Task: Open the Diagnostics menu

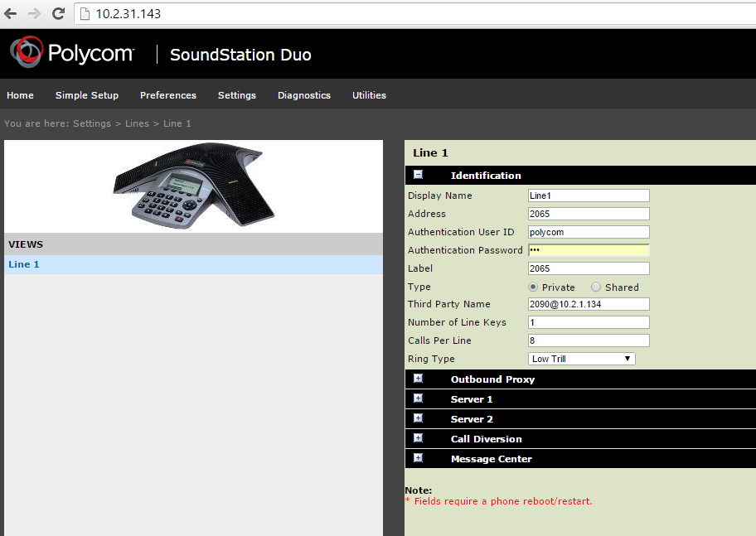Action: pos(304,95)
